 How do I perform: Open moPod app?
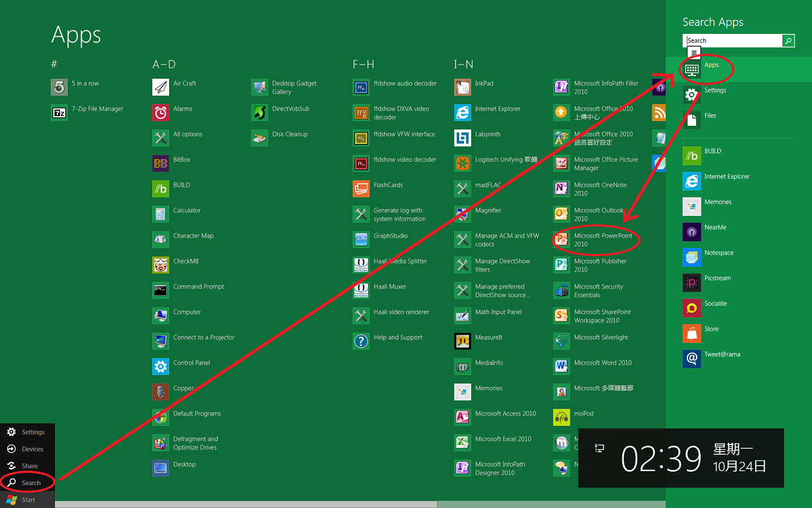pyautogui.click(x=573, y=417)
